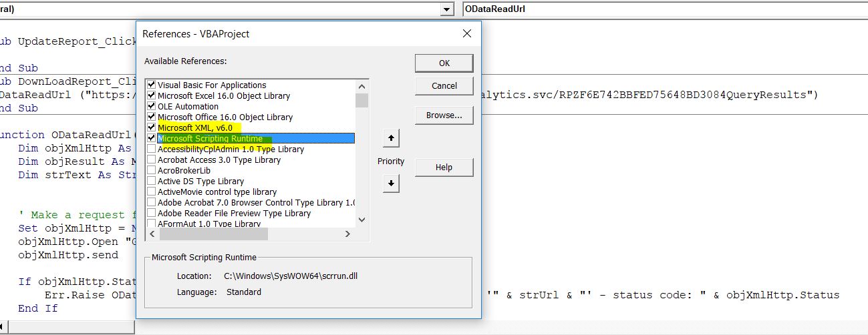868x335 pixels.
Task: Click 'End If' line in code
Action: tap(38, 308)
